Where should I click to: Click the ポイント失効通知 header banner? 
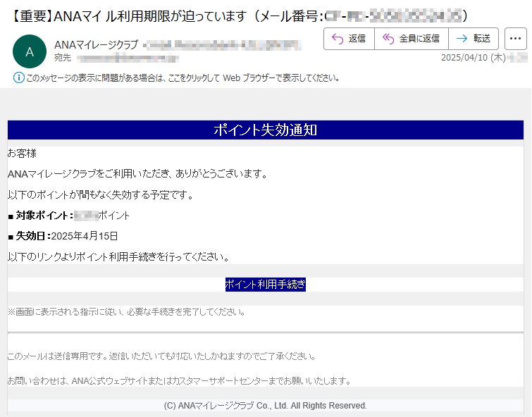(266, 130)
